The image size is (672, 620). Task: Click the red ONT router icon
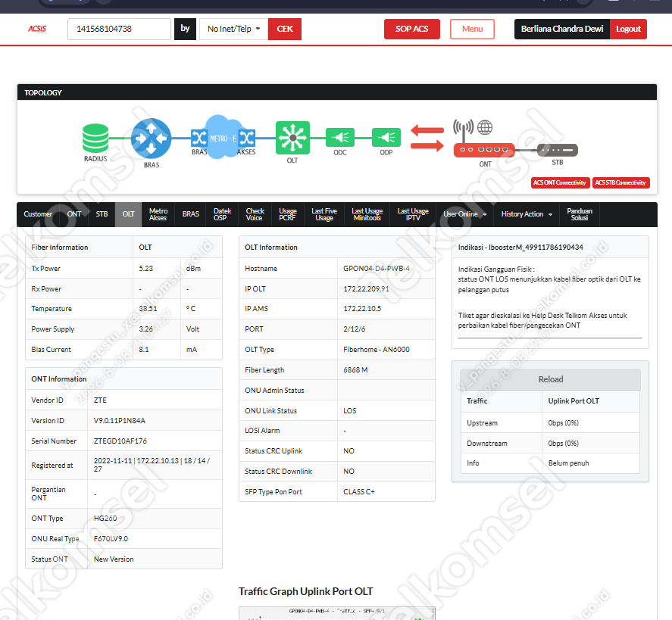pyautogui.click(x=484, y=150)
